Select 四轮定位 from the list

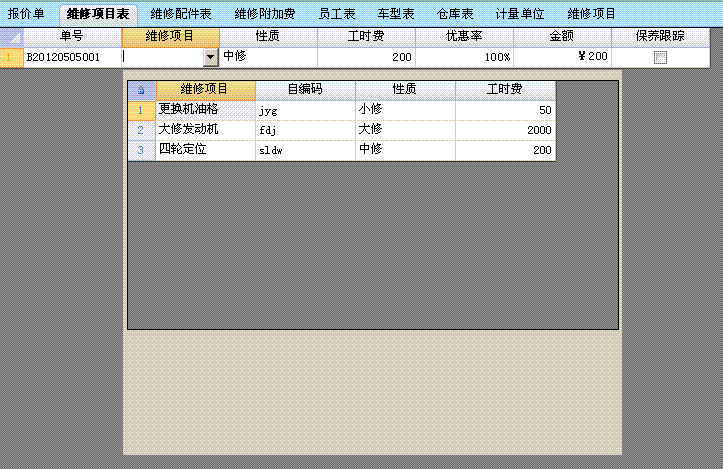pyautogui.click(x=206, y=150)
